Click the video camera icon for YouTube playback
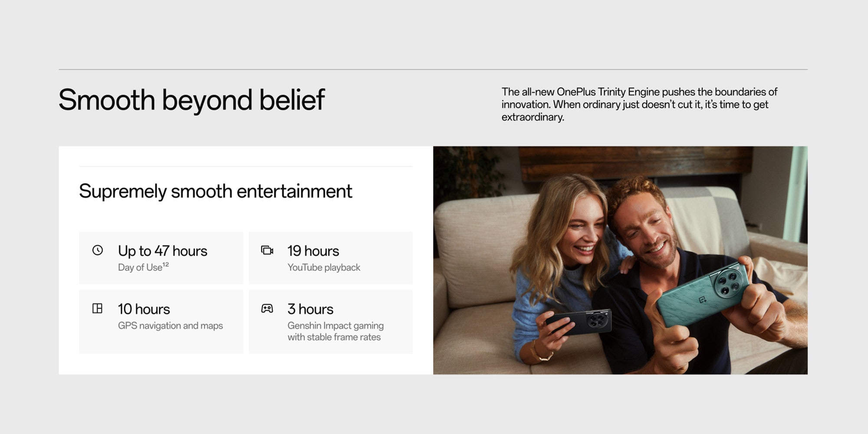 click(267, 250)
